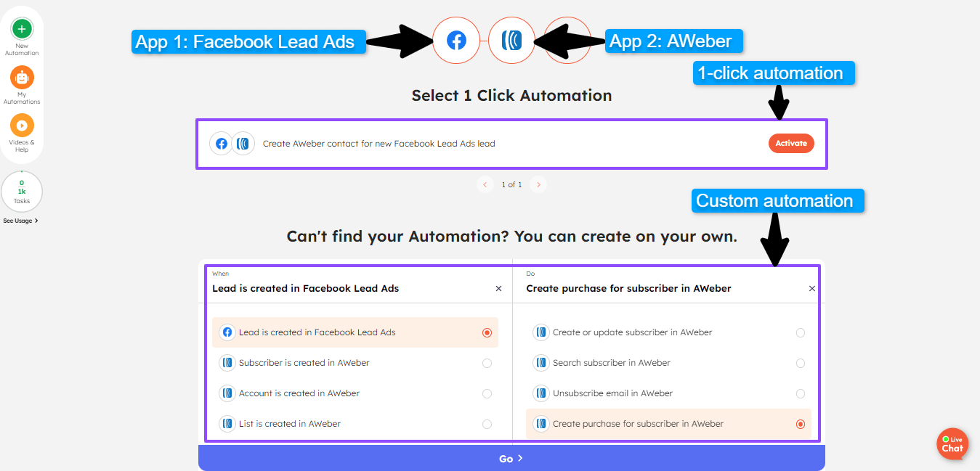Clear the Create purchase action with the X

click(x=811, y=288)
